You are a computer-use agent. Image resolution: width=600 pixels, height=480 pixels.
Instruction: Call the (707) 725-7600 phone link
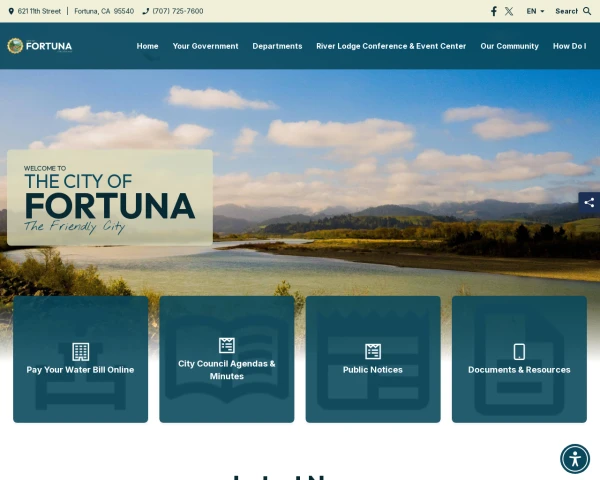coord(178,11)
